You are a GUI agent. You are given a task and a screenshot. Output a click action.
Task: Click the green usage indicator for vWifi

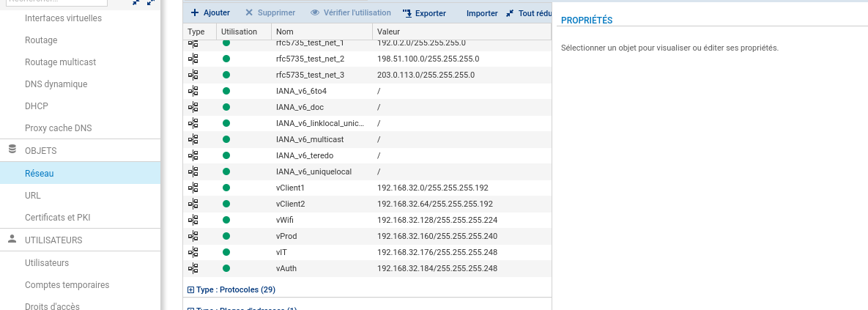coord(226,220)
